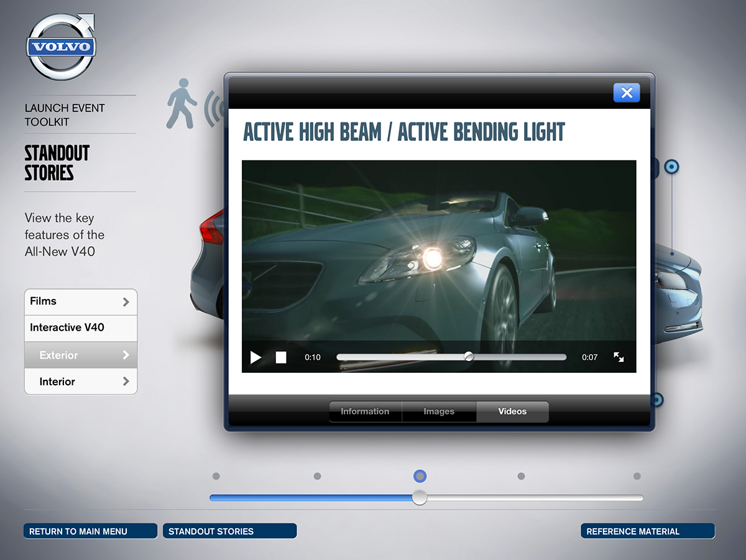Open the Interior submenu
Image resolution: width=746 pixels, height=560 pixels.
81,382
